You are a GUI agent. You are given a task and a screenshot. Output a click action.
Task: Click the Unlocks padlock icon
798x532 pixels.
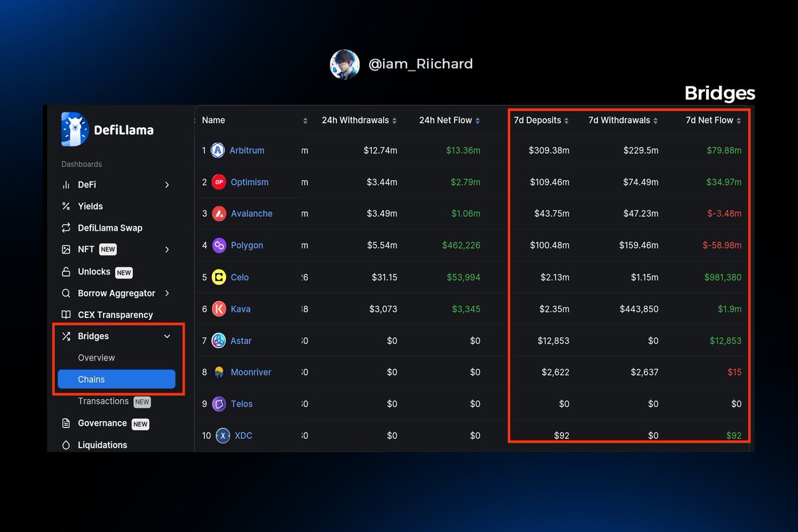(66, 271)
